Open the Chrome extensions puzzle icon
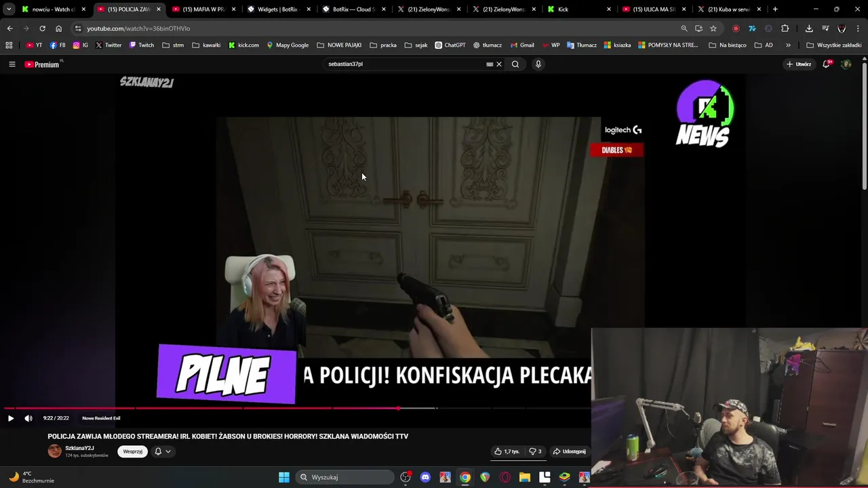 tap(785, 28)
